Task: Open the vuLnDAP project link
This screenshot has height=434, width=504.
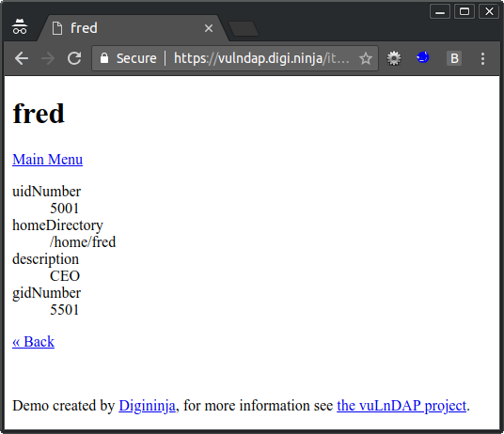Action: click(x=402, y=406)
